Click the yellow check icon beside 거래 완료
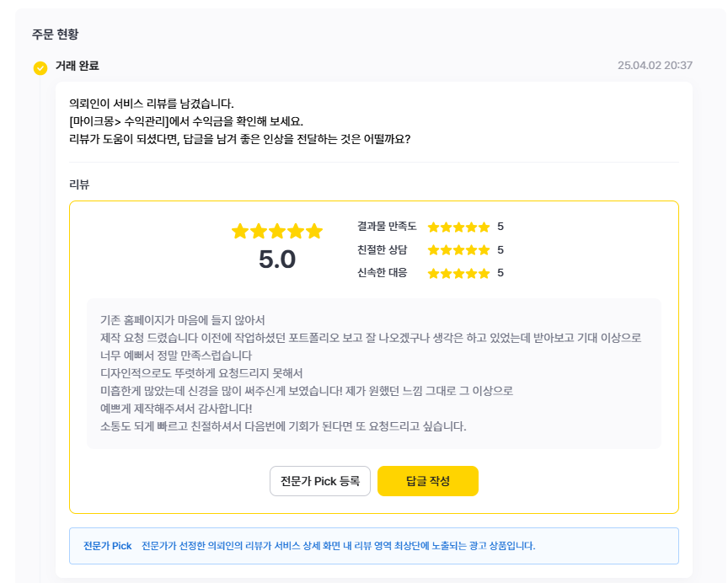The width and height of the screenshot is (728, 583). [x=40, y=68]
